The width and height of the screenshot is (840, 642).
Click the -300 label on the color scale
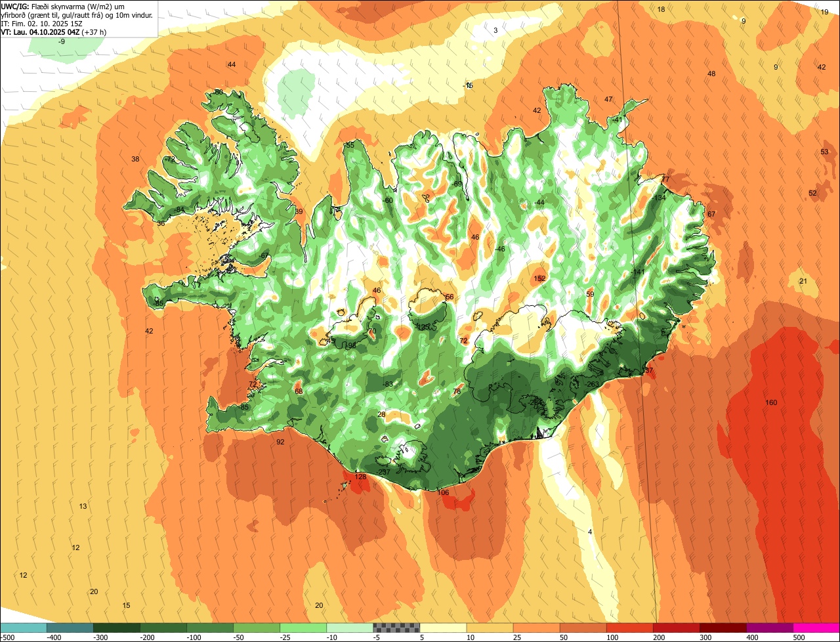100,637
